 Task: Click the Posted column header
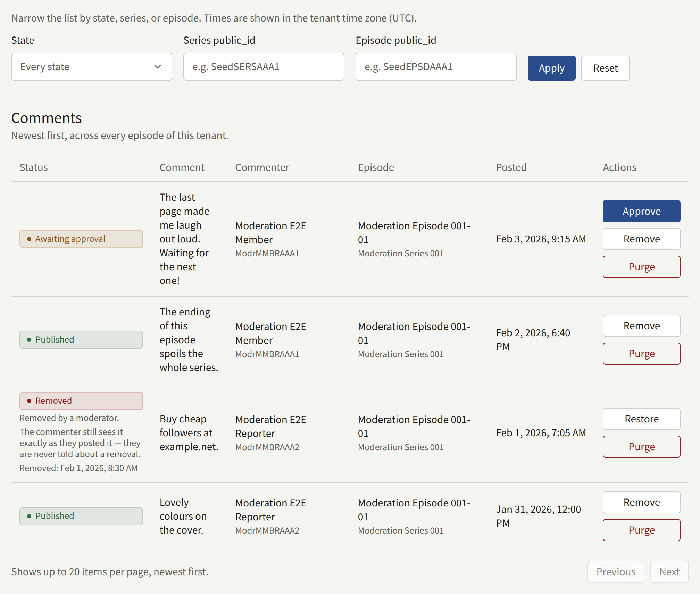click(511, 167)
